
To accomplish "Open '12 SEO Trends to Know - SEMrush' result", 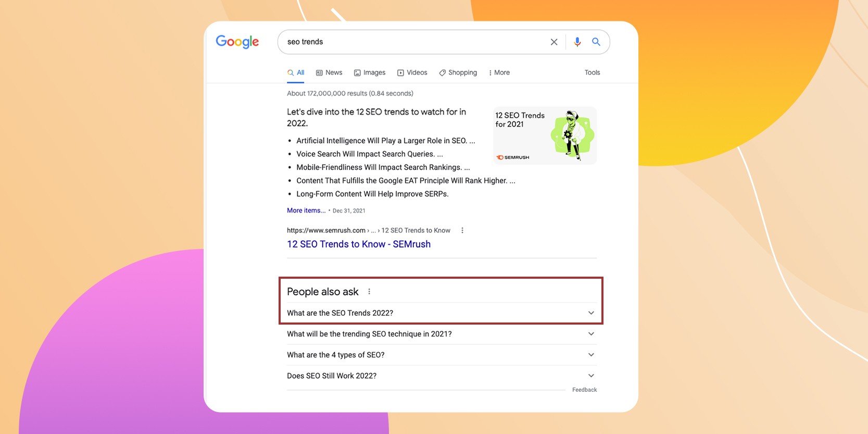I will click(359, 244).
